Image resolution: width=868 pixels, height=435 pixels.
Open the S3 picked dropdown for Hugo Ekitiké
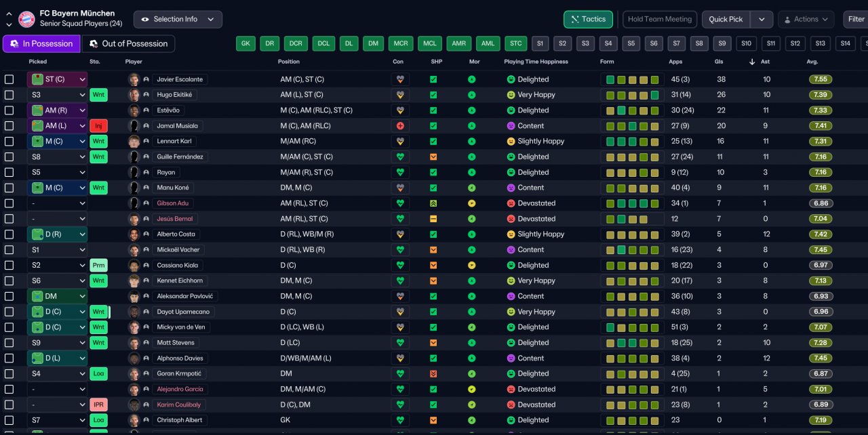click(x=57, y=95)
